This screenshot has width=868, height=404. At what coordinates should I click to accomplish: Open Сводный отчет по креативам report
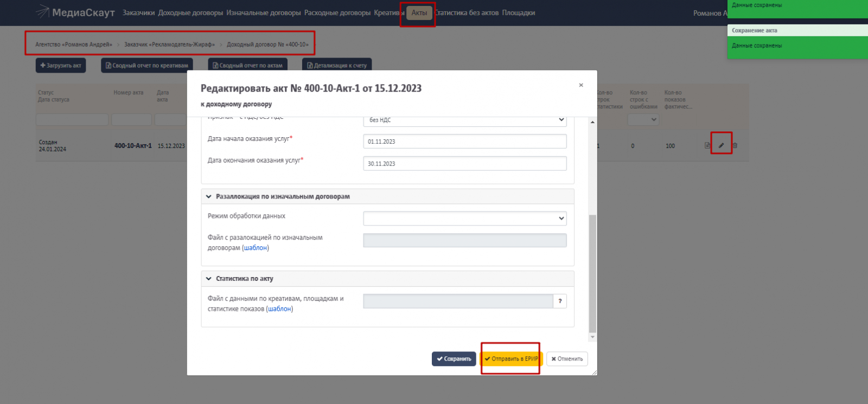tap(147, 65)
